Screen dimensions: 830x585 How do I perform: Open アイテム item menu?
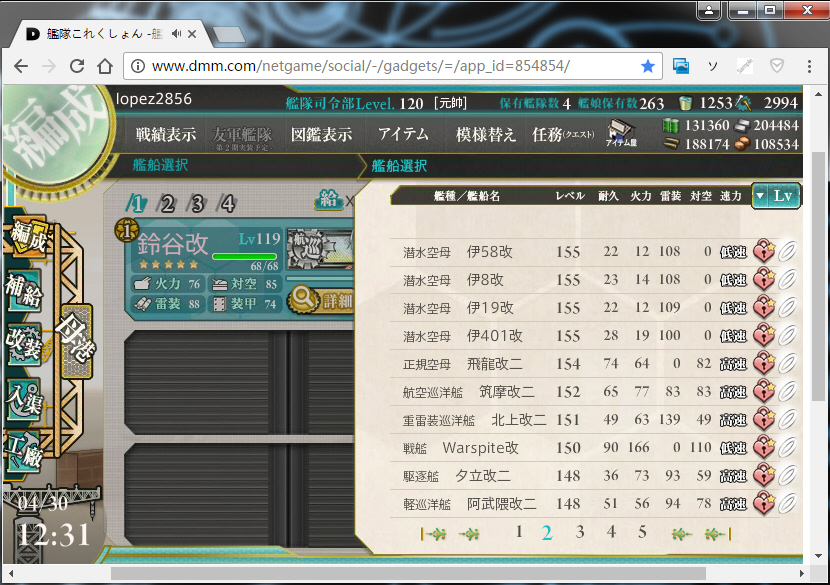coord(403,134)
